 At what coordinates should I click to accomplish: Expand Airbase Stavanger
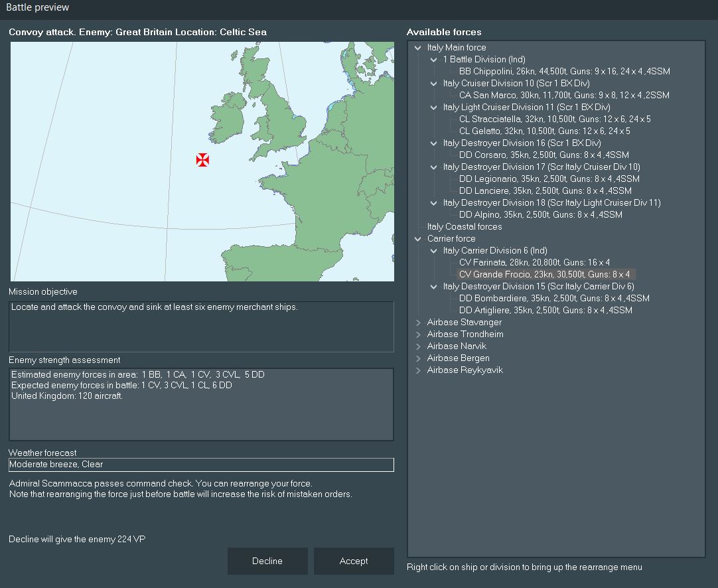[417, 323]
